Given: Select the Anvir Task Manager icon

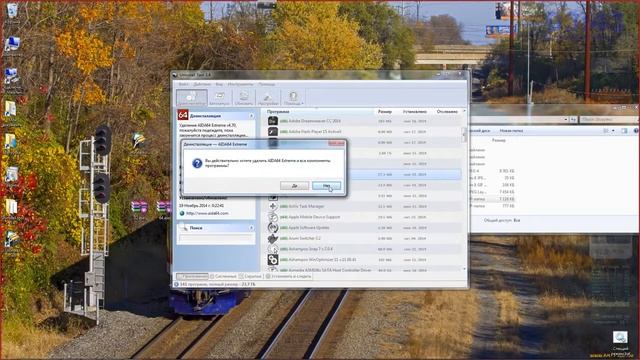Looking at the screenshot, I should [x=273, y=206].
